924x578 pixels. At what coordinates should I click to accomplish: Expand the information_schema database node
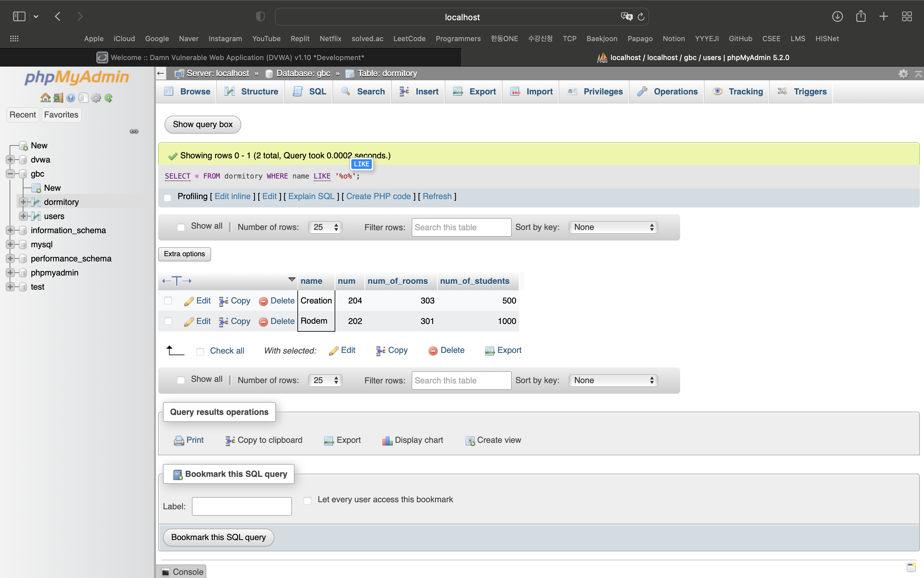pos(10,230)
